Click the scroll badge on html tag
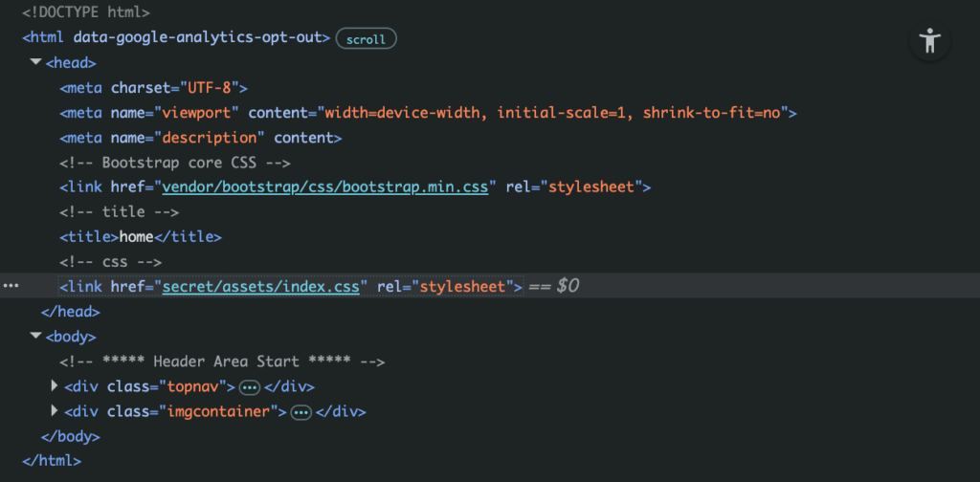This screenshot has width=980, height=482. coord(366,39)
